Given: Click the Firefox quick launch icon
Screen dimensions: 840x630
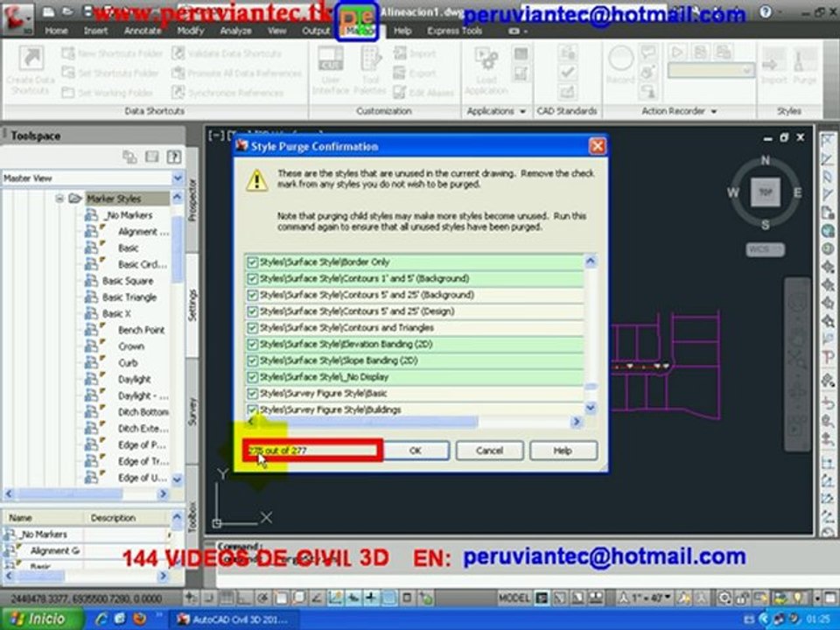Looking at the screenshot, I should click(140, 619).
